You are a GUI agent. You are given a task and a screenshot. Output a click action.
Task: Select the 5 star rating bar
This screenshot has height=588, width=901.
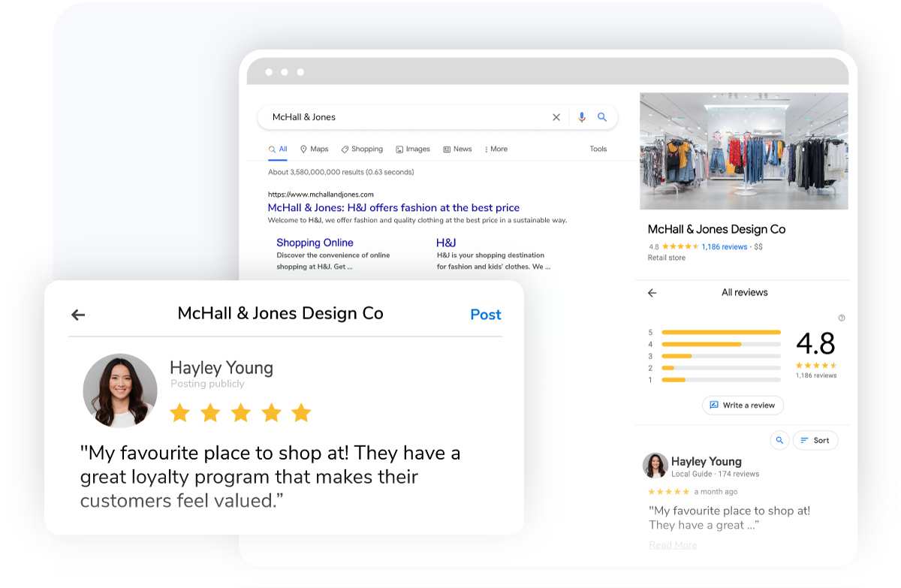point(721,332)
